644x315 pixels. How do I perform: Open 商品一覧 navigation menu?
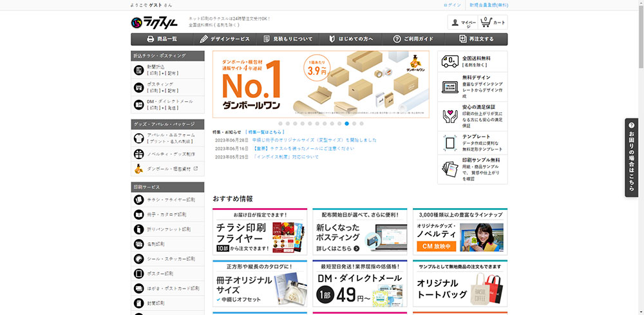(162, 39)
